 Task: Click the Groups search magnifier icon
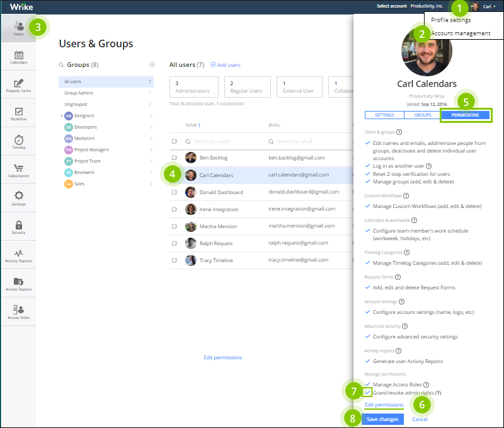coord(61,65)
